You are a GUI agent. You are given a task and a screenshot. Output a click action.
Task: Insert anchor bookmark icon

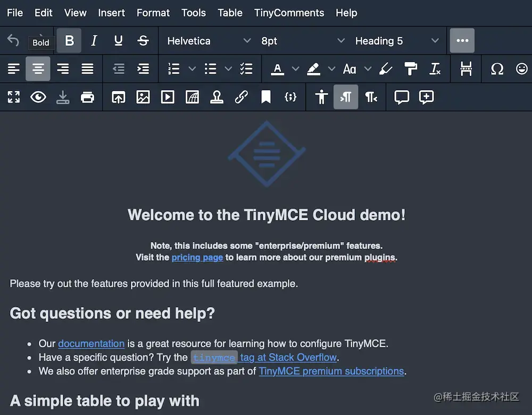266,97
